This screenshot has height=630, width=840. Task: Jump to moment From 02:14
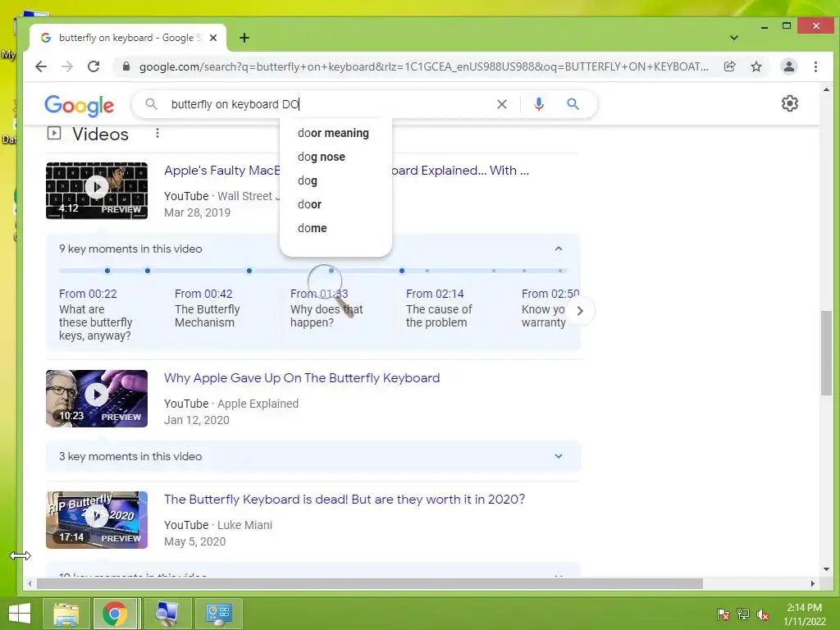click(x=435, y=294)
